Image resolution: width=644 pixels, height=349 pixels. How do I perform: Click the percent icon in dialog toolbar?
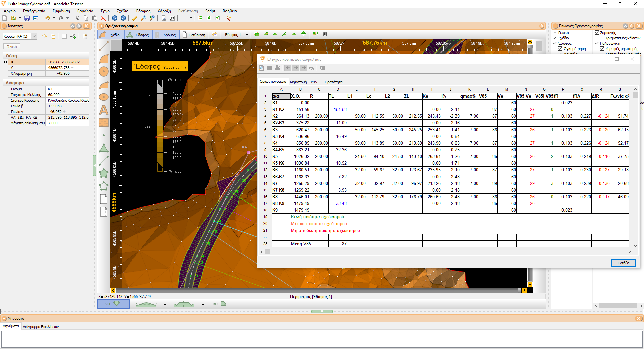tap(312, 68)
